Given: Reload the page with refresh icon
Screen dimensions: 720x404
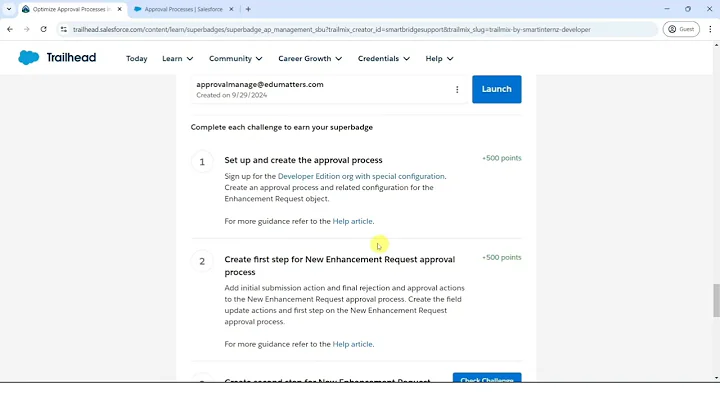Looking at the screenshot, I should [44, 29].
